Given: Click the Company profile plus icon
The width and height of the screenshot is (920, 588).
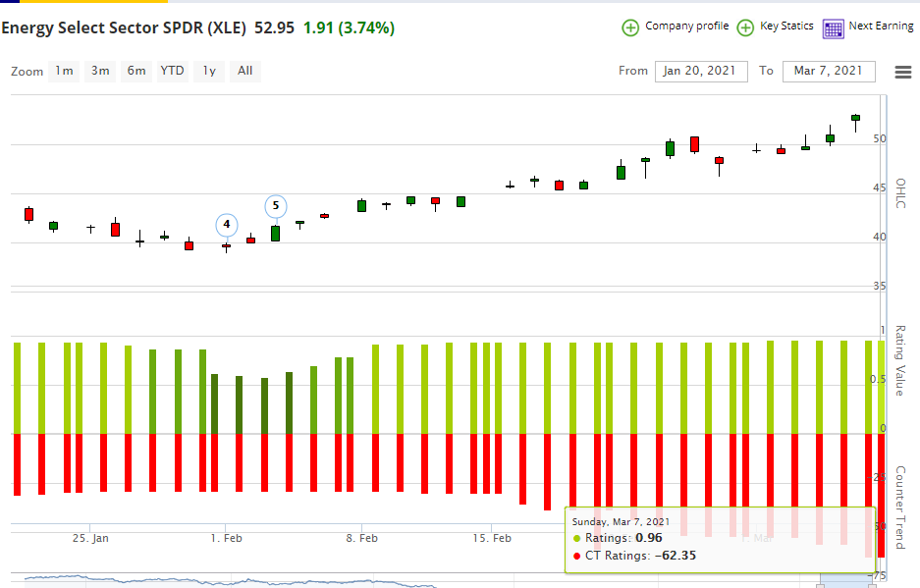Looking at the screenshot, I should (630, 27).
